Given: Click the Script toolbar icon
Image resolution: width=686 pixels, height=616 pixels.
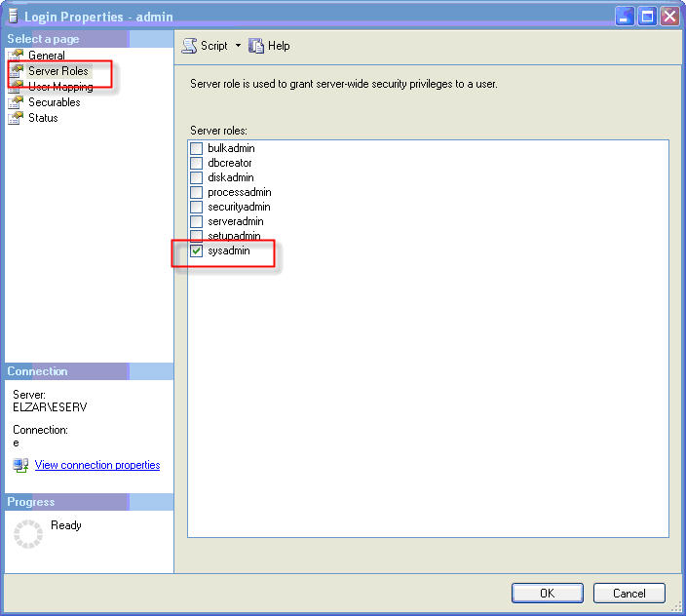Looking at the screenshot, I should pyautogui.click(x=189, y=46).
